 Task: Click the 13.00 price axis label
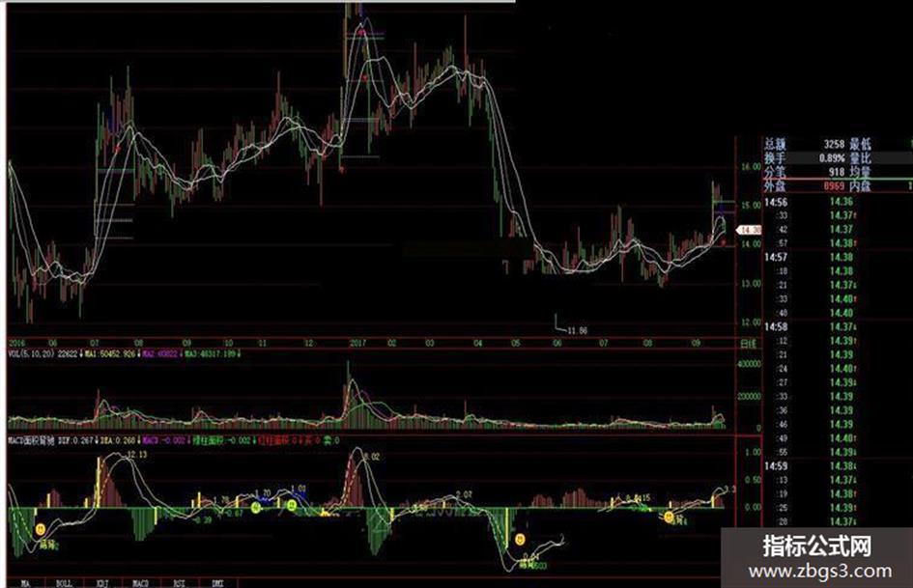pyautogui.click(x=751, y=284)
